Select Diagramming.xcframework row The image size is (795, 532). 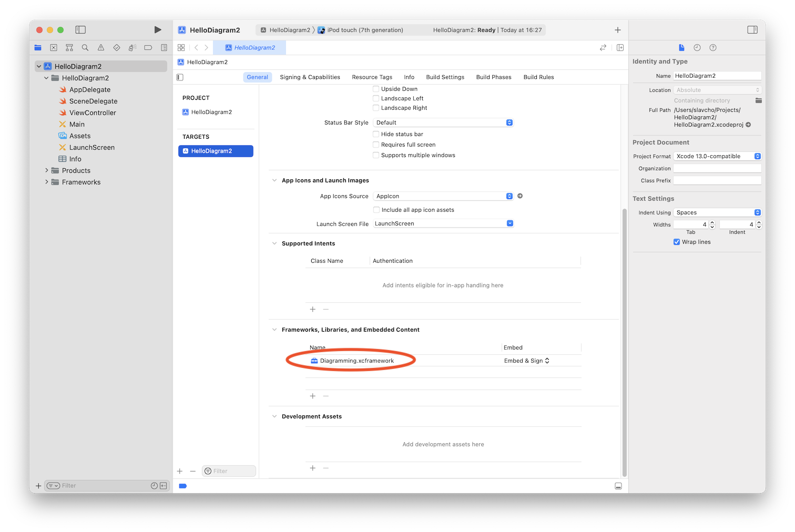point(443,361)
